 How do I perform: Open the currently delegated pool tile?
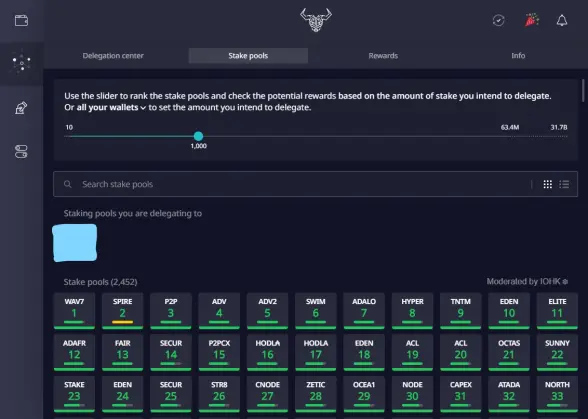(75, 243)
